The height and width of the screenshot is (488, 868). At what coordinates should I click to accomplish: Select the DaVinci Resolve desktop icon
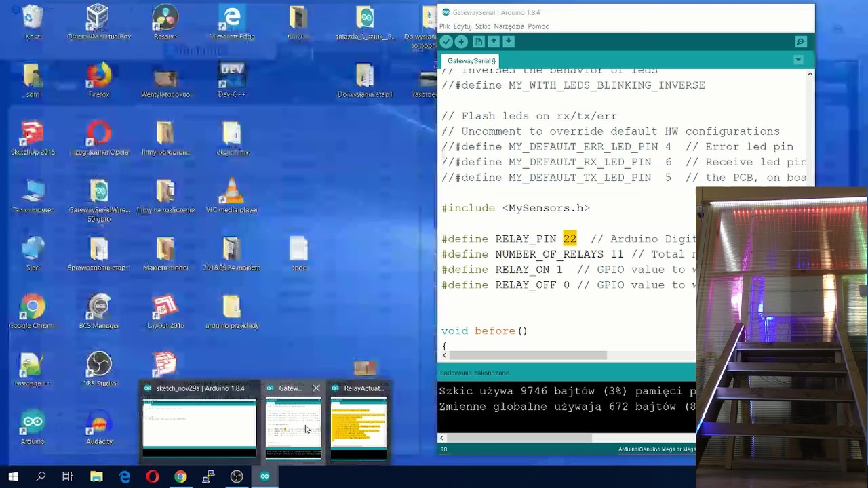click(165, 22)
